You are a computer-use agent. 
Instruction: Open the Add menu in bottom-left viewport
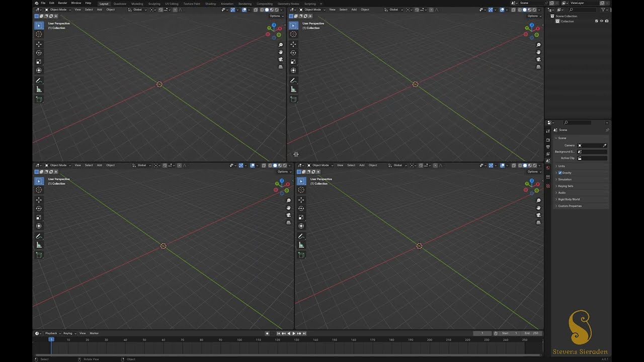[x=100, y=165]
